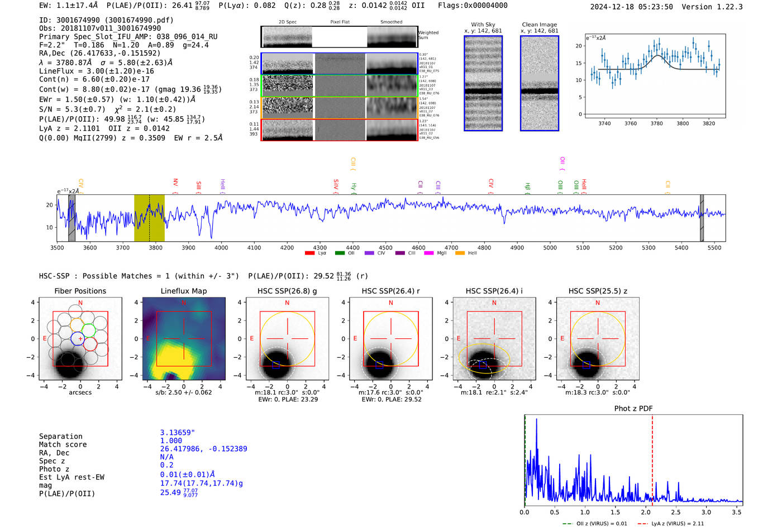Click the Lineflux Map image

pyautogui.click(x=184, y=339)
